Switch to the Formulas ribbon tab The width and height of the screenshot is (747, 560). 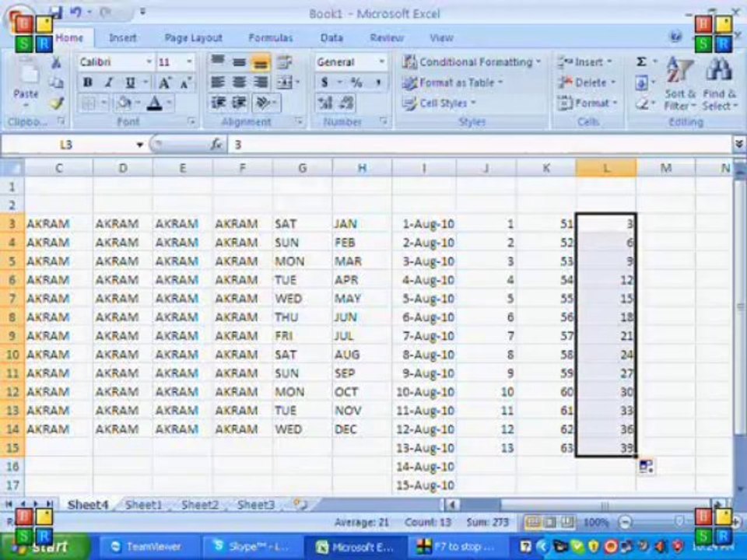point(271,37)
